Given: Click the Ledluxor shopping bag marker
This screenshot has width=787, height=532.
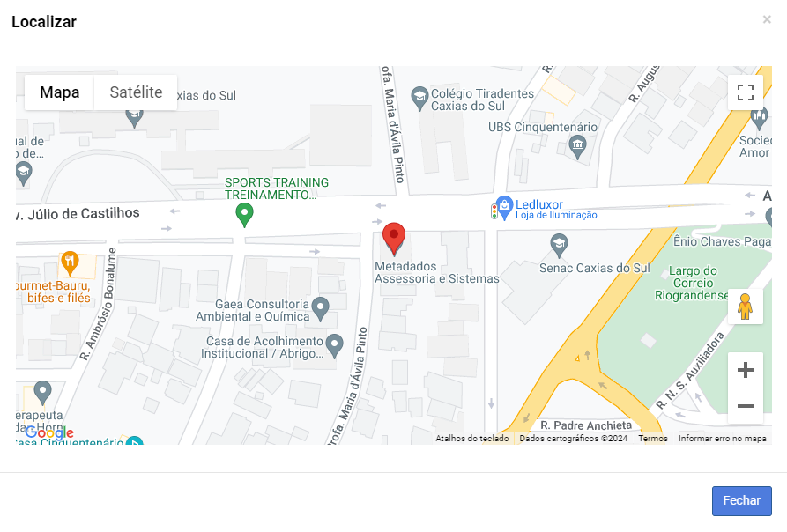Looking at the screenshot, I should (503, 208).
